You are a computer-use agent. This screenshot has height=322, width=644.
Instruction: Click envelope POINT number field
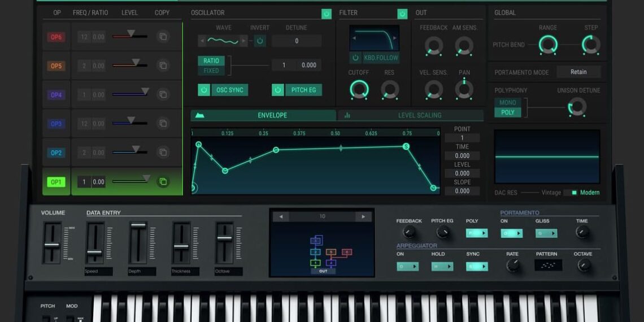tap(462, 138)
